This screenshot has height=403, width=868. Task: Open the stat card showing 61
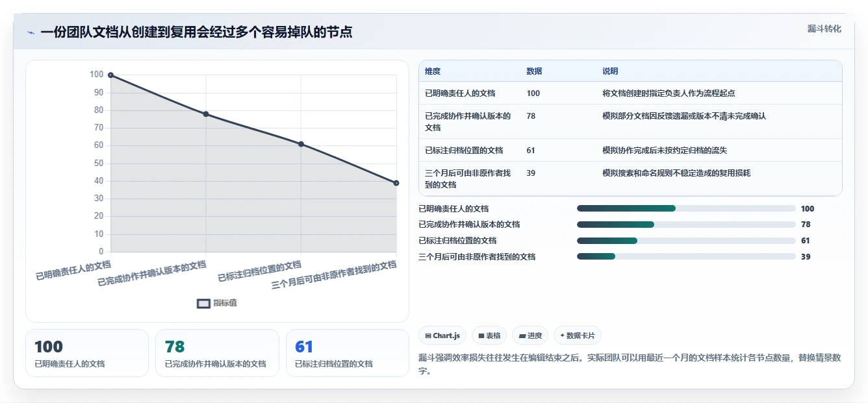348,353
